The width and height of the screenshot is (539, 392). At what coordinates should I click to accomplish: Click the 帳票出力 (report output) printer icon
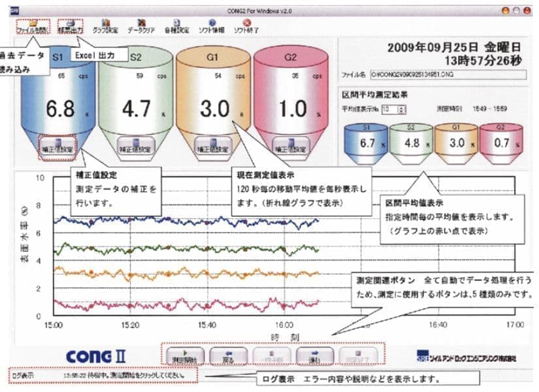(70, 26)
